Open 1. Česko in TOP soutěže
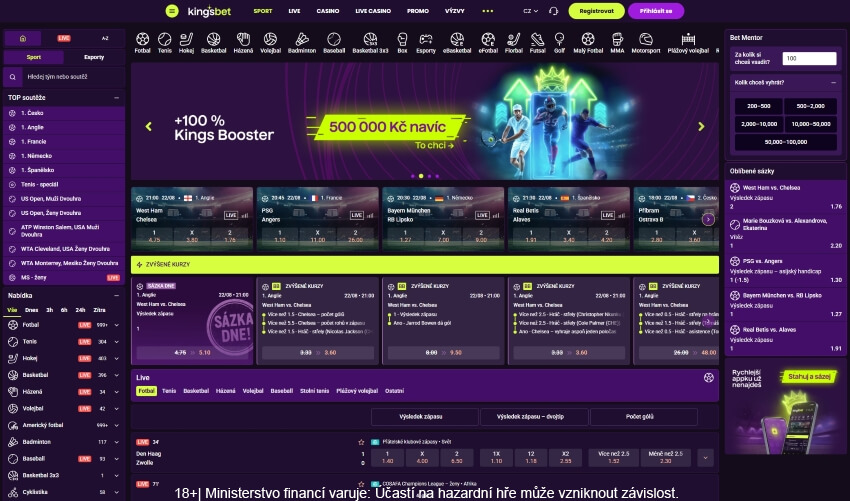The width and height of the screenshot is (850, 501). click(64, 113)
